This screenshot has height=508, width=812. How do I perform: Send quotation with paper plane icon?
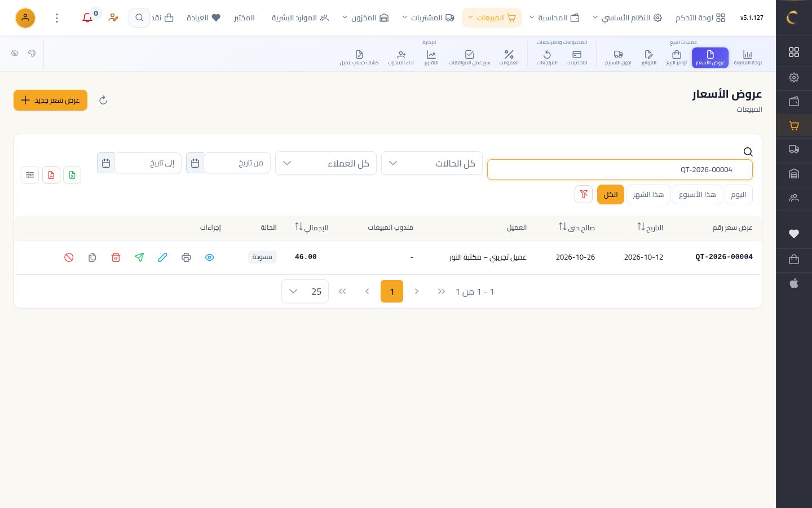tap(139, 257)
